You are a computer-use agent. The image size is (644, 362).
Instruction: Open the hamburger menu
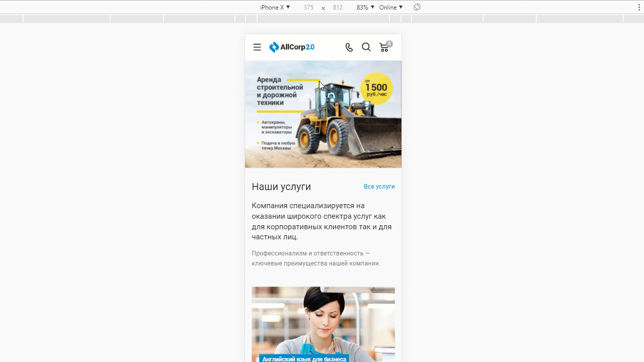click(x=257, y=47)
